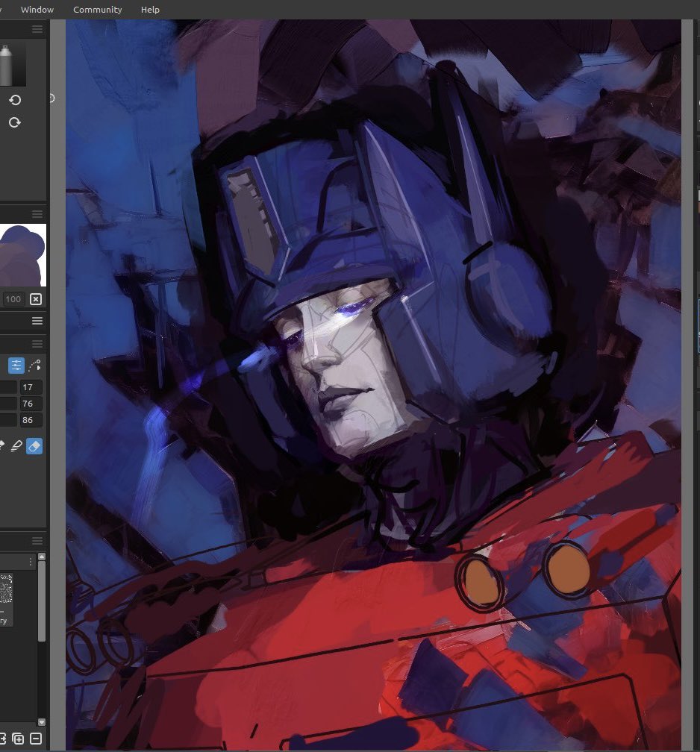Click the clockwise rotate arrow icon

15,122
